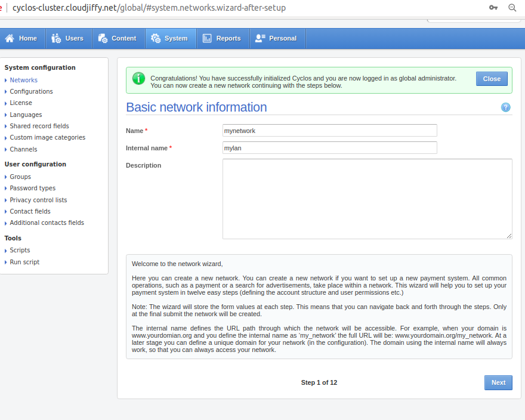Click inside the Description text area
Image resolution: width=525 pixels, height=420 pixels.
click(x=367, y=199)
